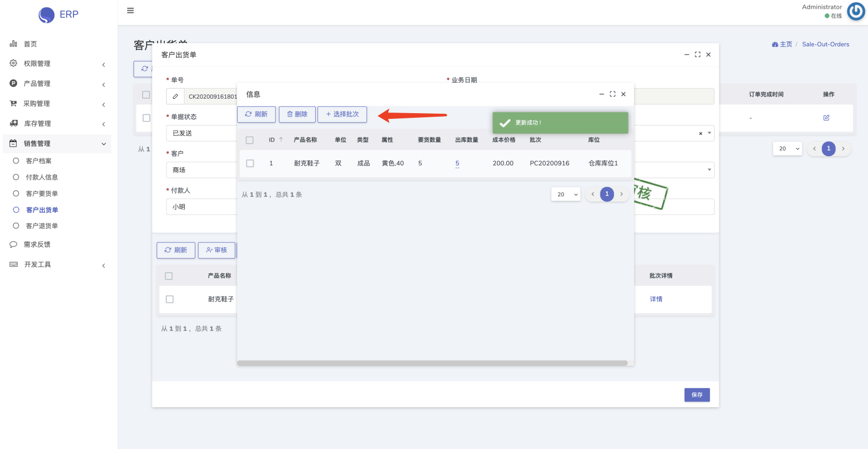
Task: Click page 1 in background pagination
Action: pyautogui.click(x=829, y=149)
